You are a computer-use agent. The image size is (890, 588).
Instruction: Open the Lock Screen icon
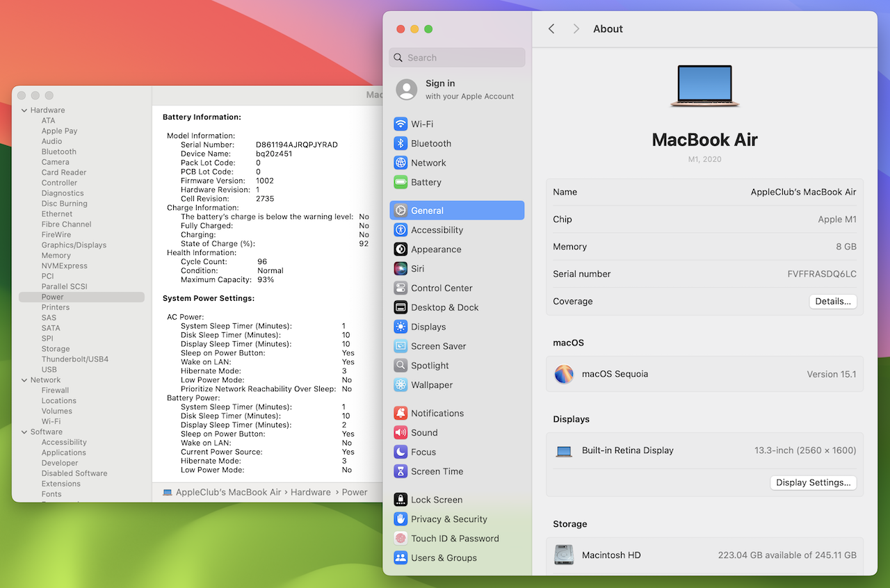tap(400, 500)
